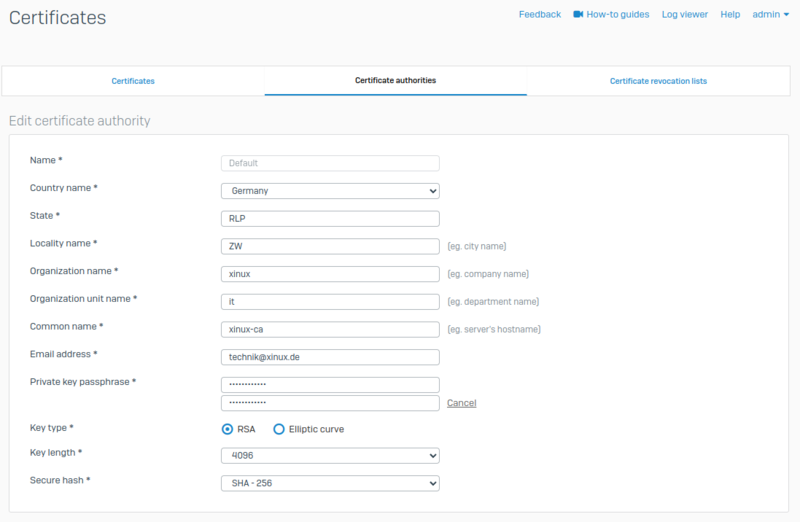Viewport: 800px width, 522px height.
Task: Select the Certificate authorities tab
Action: (x=395, y=80)
